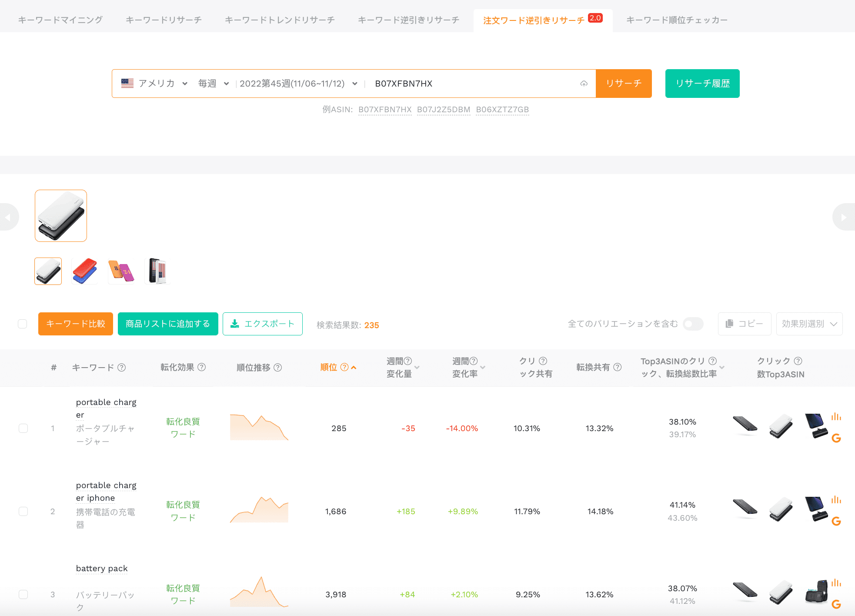
Task: Click the orange リサーチ button
Action: (624, 84)
